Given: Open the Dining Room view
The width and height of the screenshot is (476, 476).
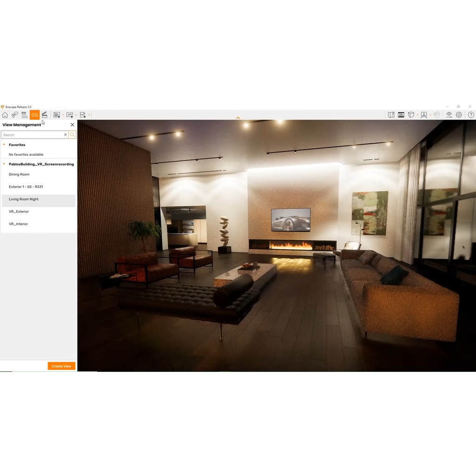Looking at the screenshot, I should click(19, 174).
